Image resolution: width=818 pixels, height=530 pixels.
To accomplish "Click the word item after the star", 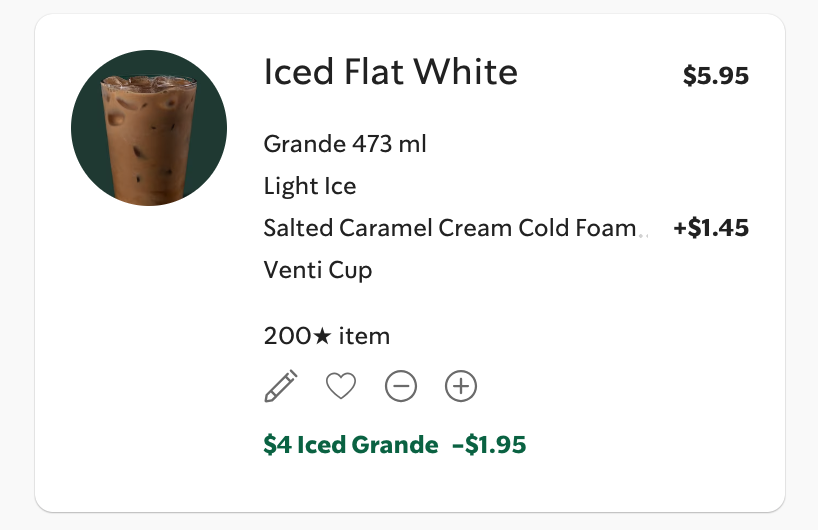I will pyautogui.click(x=364, y=336).
